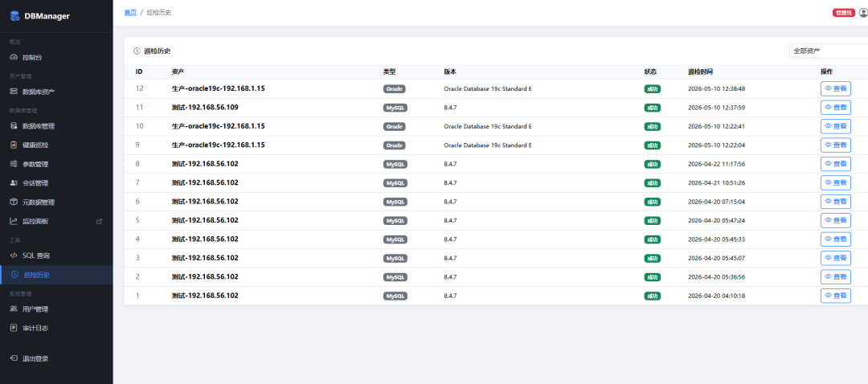Click 查看 for record ID 11

point(835,108)
